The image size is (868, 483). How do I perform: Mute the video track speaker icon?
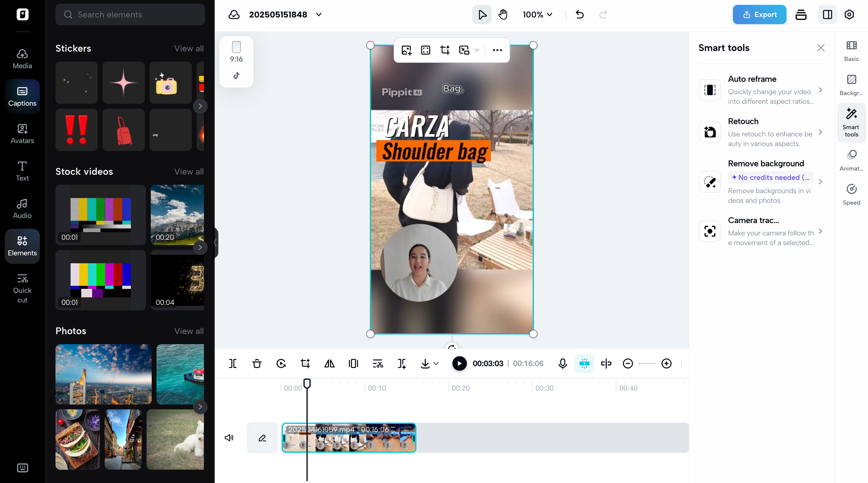(x=229, y=438)
